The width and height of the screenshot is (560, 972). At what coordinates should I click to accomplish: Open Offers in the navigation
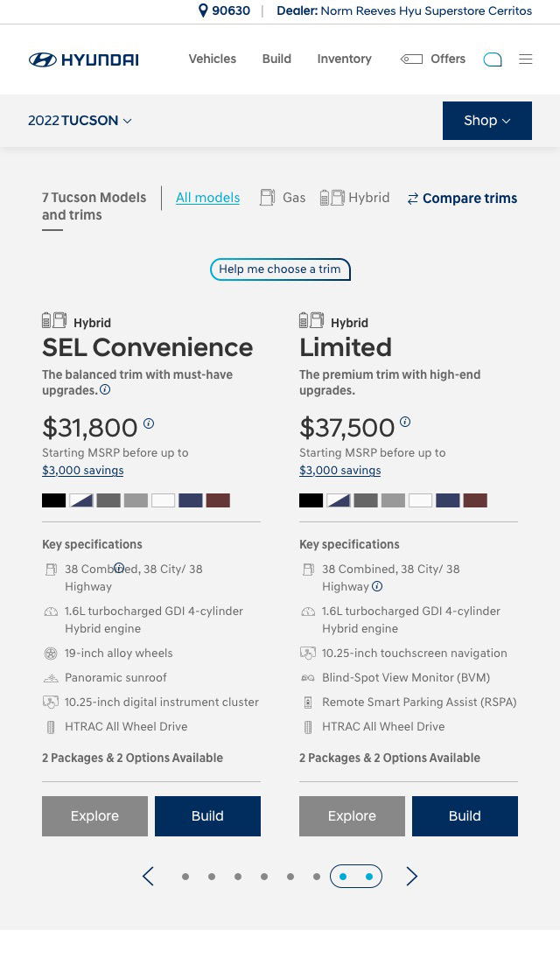pyautogui.click(x=433, y=59)
